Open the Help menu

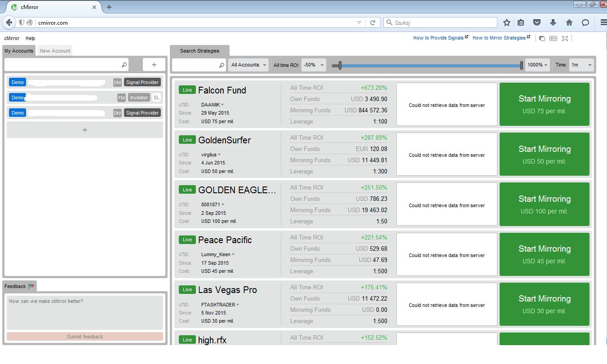pos(30,38)
